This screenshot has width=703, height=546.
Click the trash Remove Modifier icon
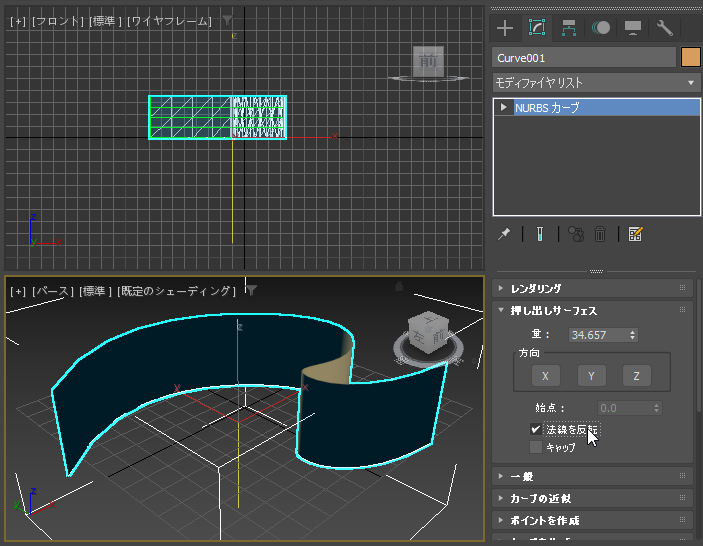(600, 234)
